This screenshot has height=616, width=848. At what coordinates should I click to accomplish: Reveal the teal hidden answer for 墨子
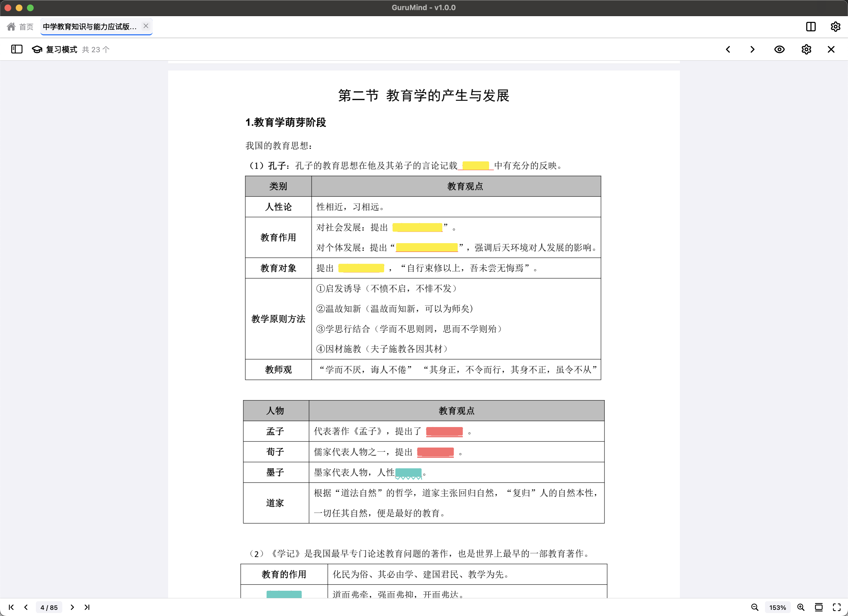point(409,472)
